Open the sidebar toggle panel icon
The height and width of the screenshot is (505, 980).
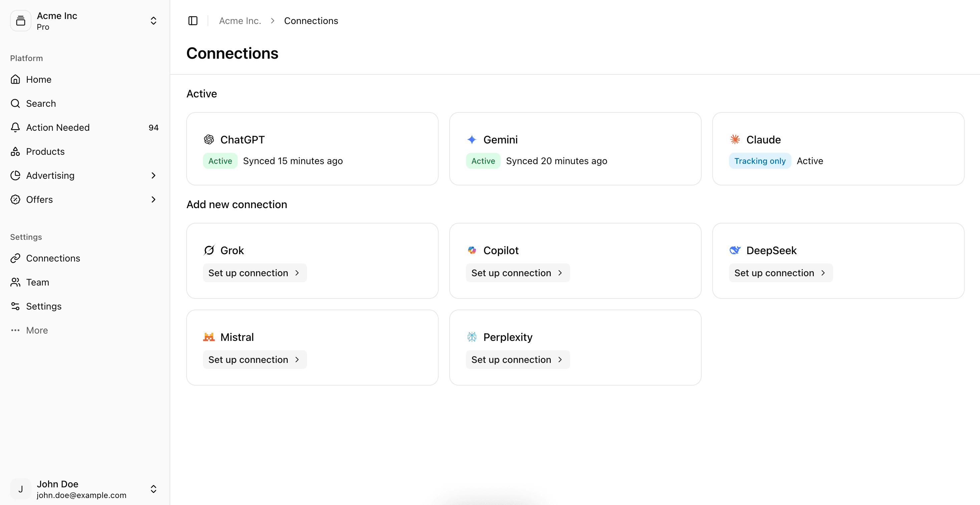click(193, 21)
